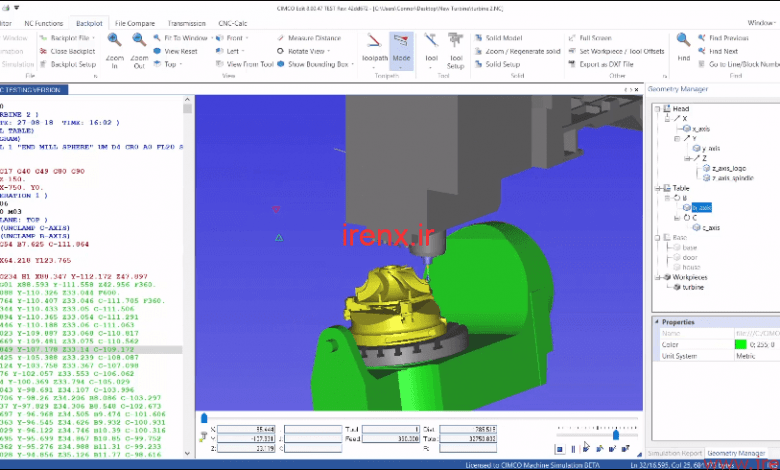Click Zoom / Regenerate solid
This screenshot has width=780, height=470.
tap(517, 51)
